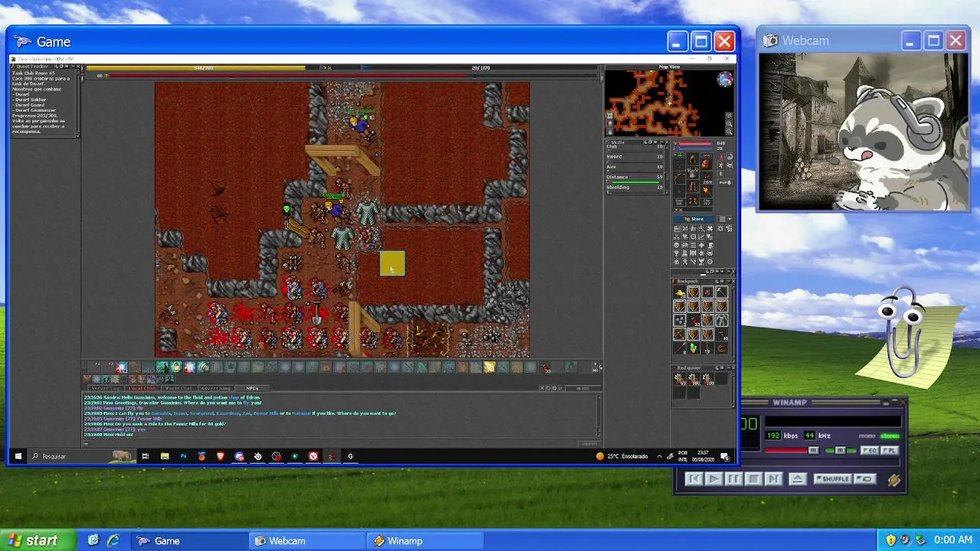Open Task View in the Game taskbar

[145, 457]
